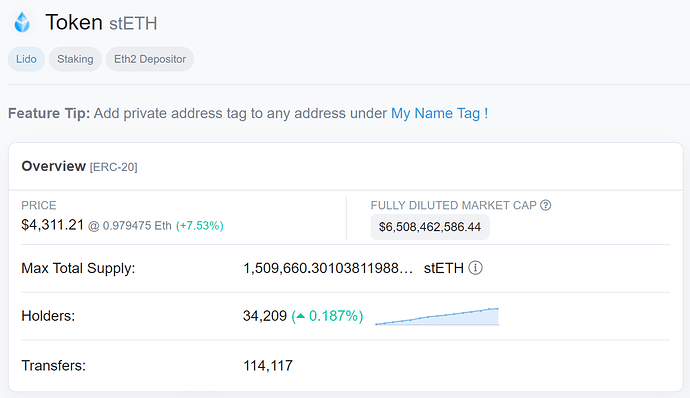Click the Overview ERC-20 heading
This screenshot has width=690, height=398.
[x=80, y=166]
